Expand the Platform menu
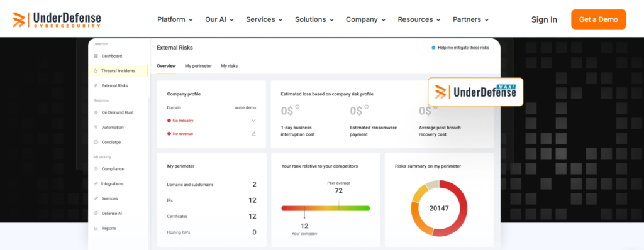The image size is (644, 250). click(175, 19)
